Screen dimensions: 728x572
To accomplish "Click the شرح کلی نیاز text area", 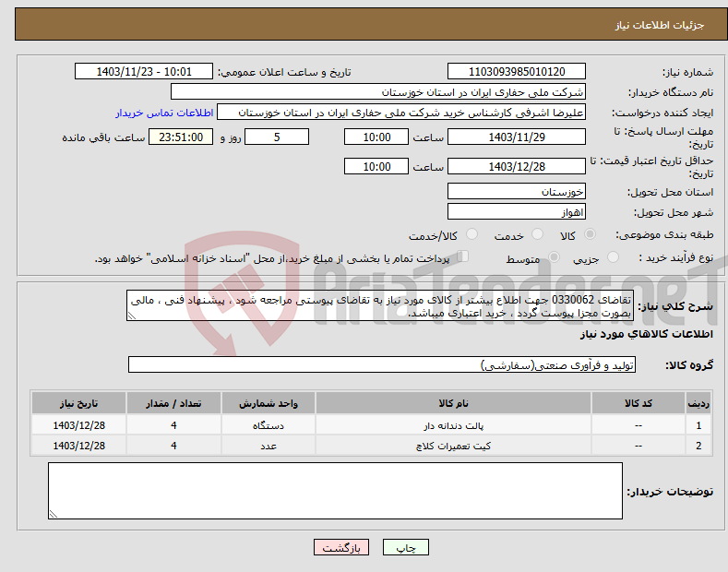I will coord(380,306).
